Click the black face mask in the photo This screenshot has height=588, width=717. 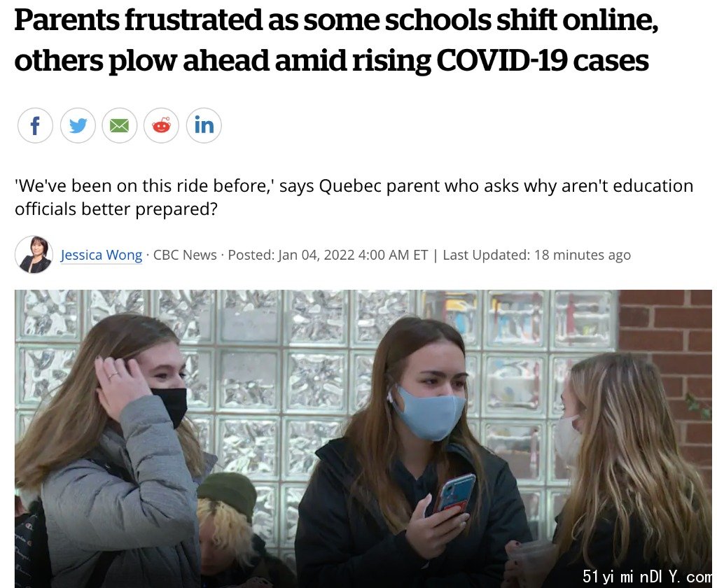(169, 405)
